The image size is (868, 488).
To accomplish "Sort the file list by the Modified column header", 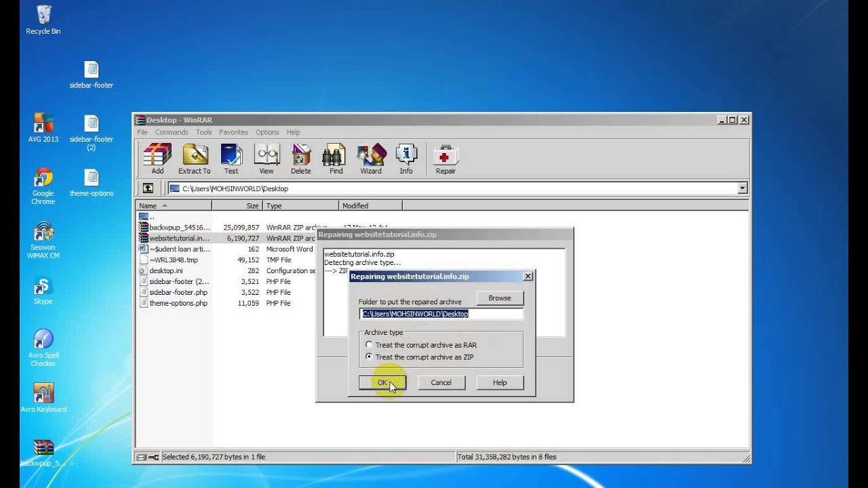I will (x=370, y=205).
